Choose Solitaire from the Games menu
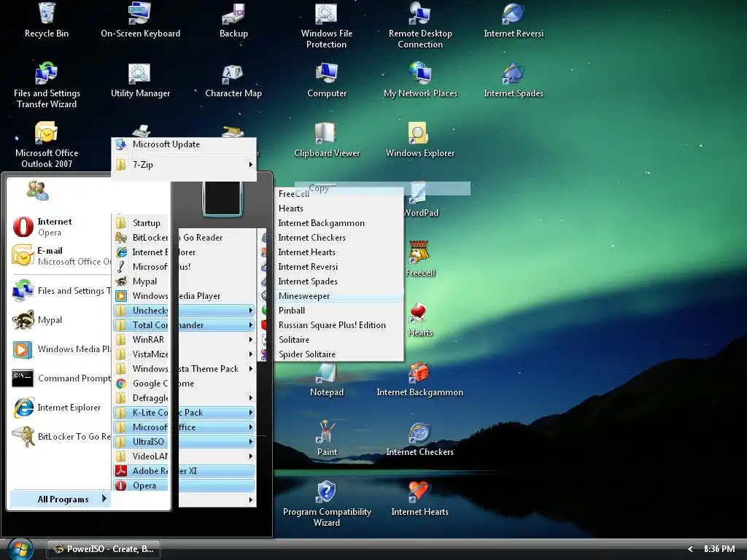Viewport: 747px width, 560px height. coord(338,340)
